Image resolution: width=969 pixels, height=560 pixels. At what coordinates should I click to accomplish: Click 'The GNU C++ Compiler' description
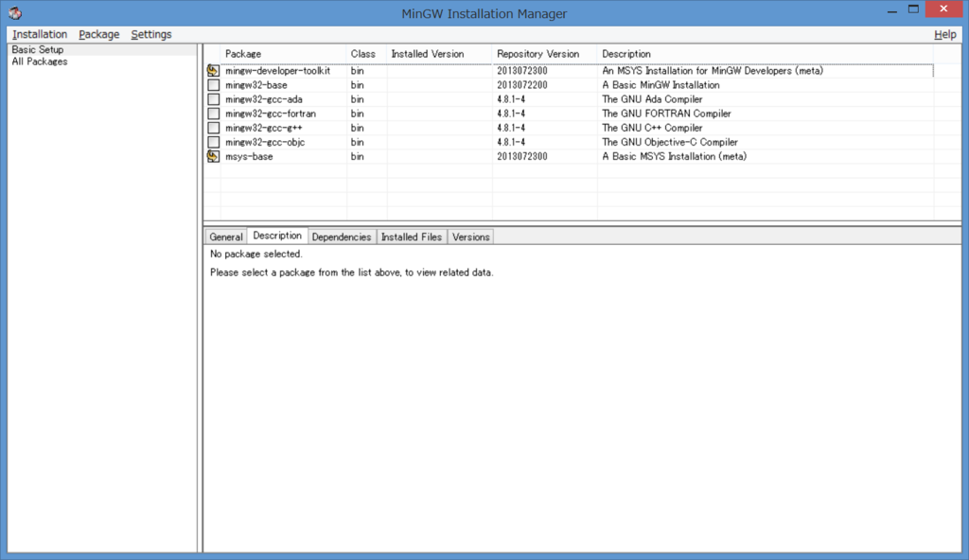point(652,128)
